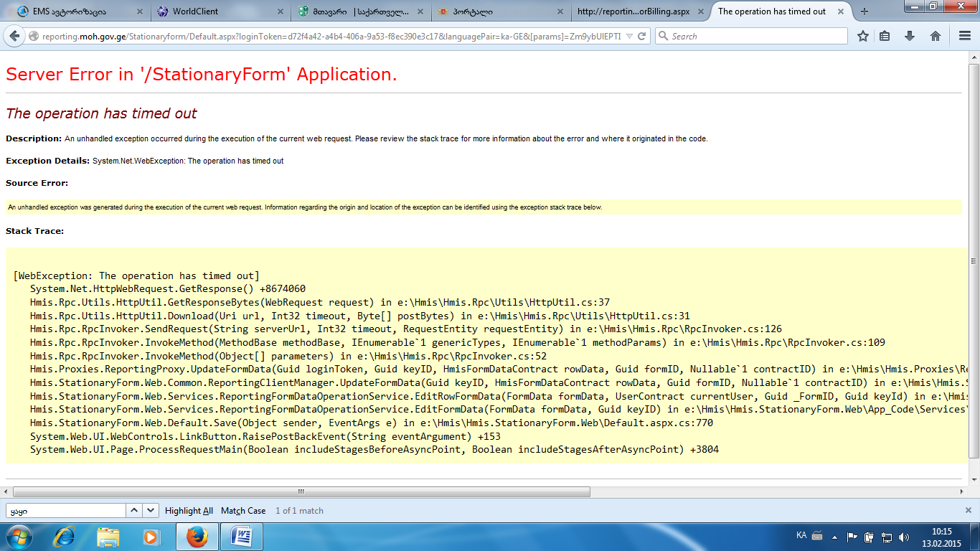This screenshot has height=551, width=980.
Task: Go to Firefox home page
Action: [935, 36]
